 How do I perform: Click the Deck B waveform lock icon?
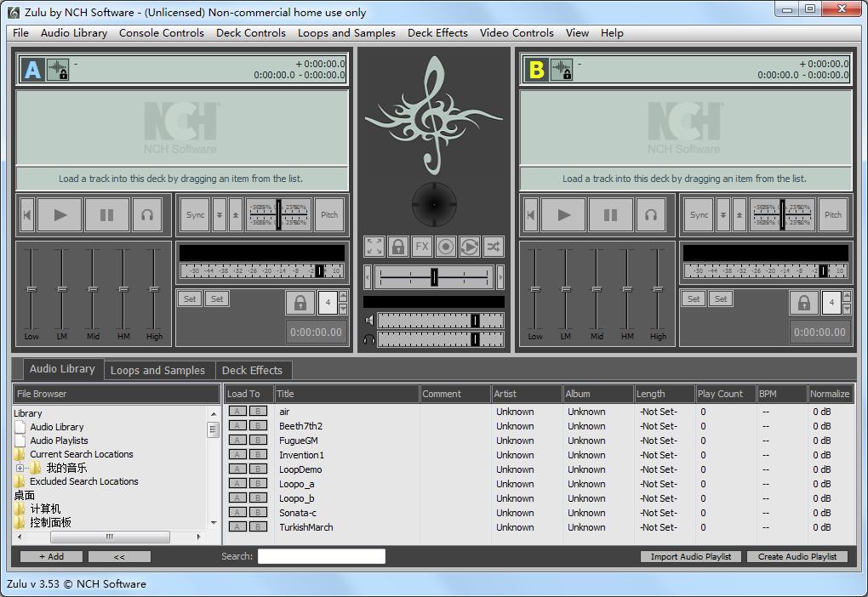tap(562, 70)
